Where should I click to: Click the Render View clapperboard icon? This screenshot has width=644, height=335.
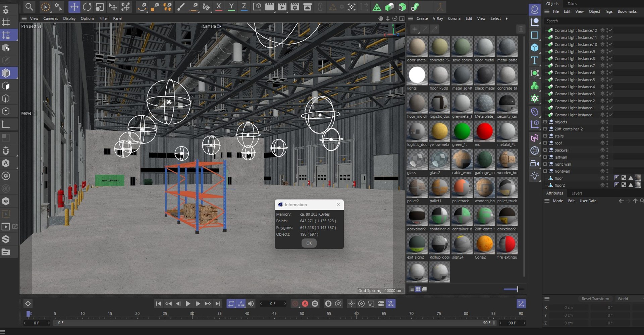click(x=269, y=7)
